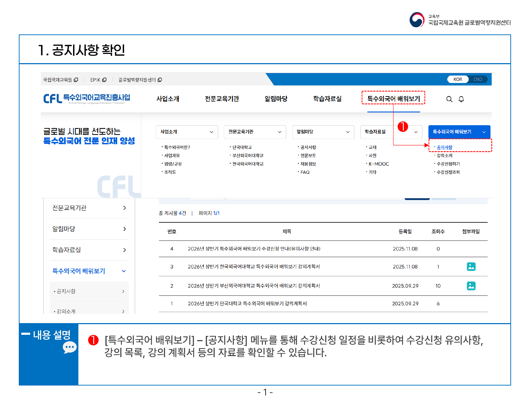Expand the 사업소개 dropdown box

click(187, 132)
